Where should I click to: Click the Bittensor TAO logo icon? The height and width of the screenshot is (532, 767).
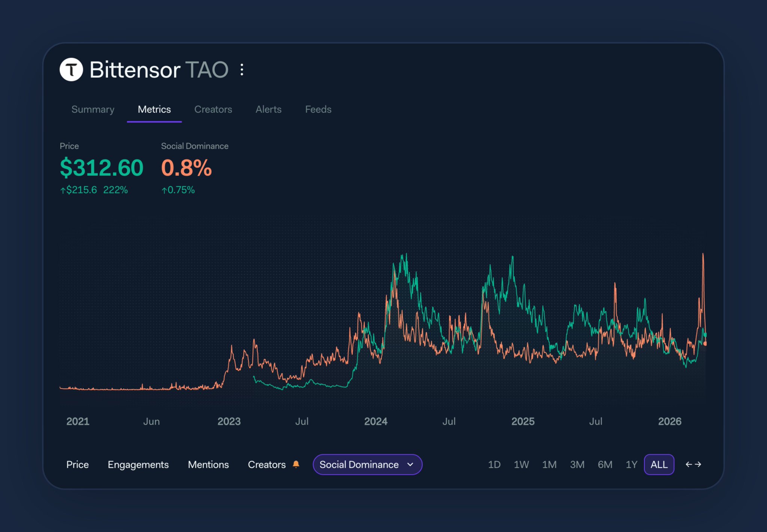(71, 70)
